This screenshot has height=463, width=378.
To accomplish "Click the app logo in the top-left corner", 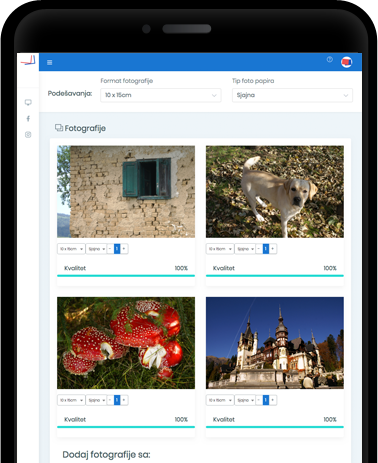I will coord(28,60).
